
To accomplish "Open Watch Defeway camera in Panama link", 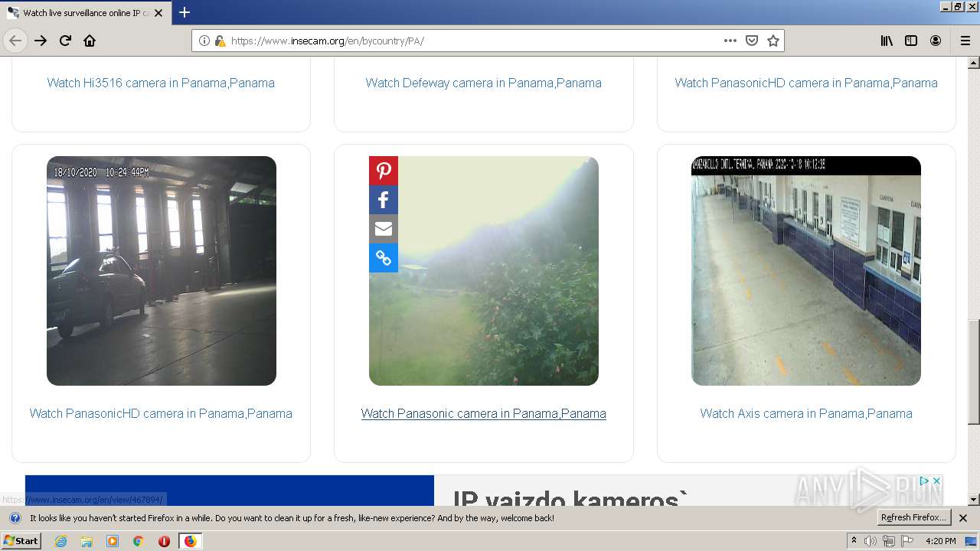I will [483, 83].
